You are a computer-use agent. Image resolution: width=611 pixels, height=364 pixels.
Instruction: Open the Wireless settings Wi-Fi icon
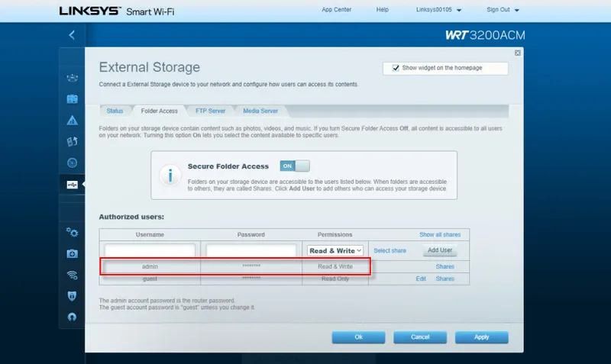coord(72,275)
